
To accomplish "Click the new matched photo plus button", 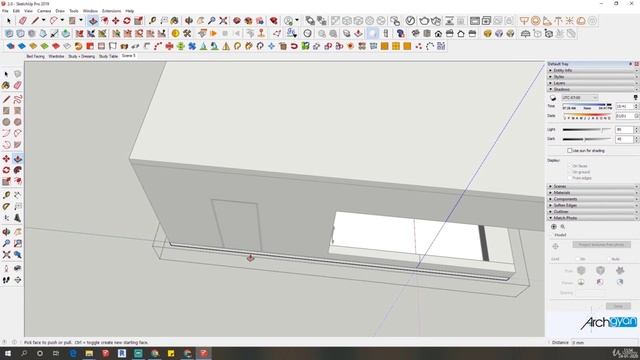I will click(553, 227).
